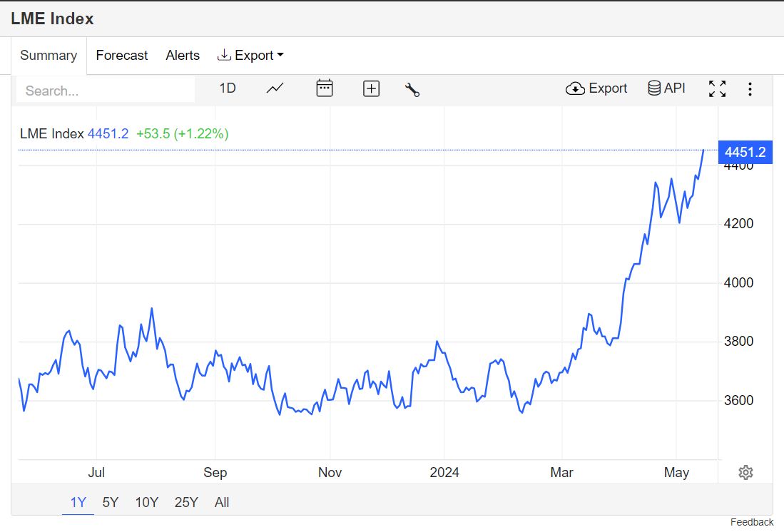Click the cloud Export button in chart toolbar
Screen dimensions: 784x532
tap(596, 88)
